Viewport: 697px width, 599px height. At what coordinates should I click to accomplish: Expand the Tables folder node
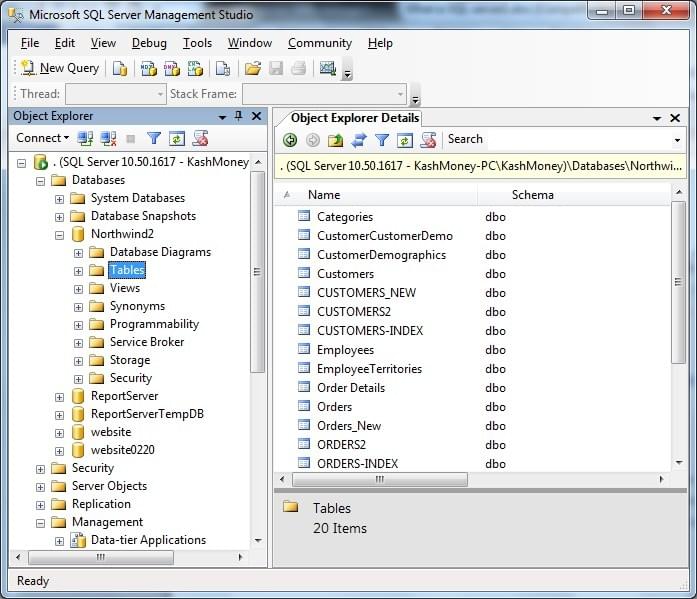click(78, 271)
